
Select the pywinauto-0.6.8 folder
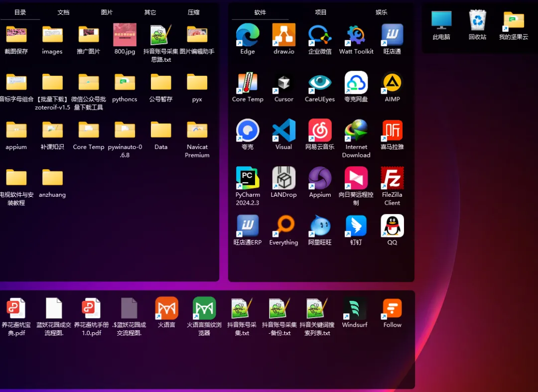125,130
